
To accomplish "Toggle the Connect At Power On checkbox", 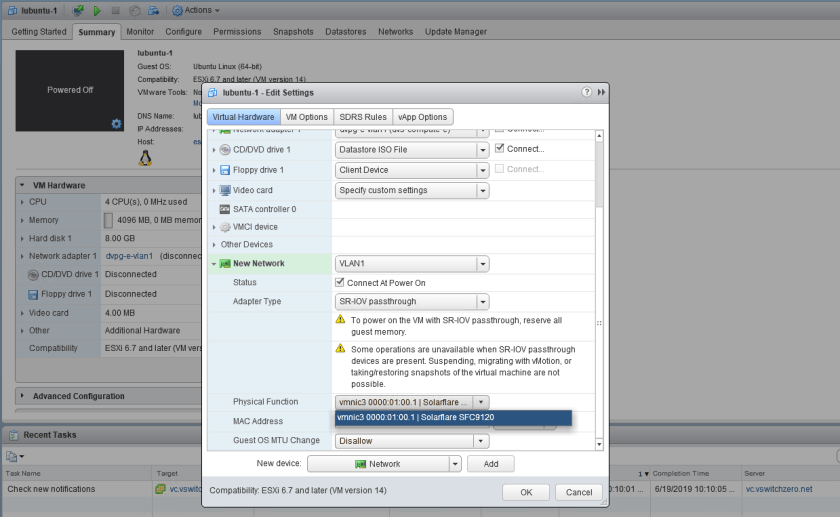I will (x=340, y=283).
